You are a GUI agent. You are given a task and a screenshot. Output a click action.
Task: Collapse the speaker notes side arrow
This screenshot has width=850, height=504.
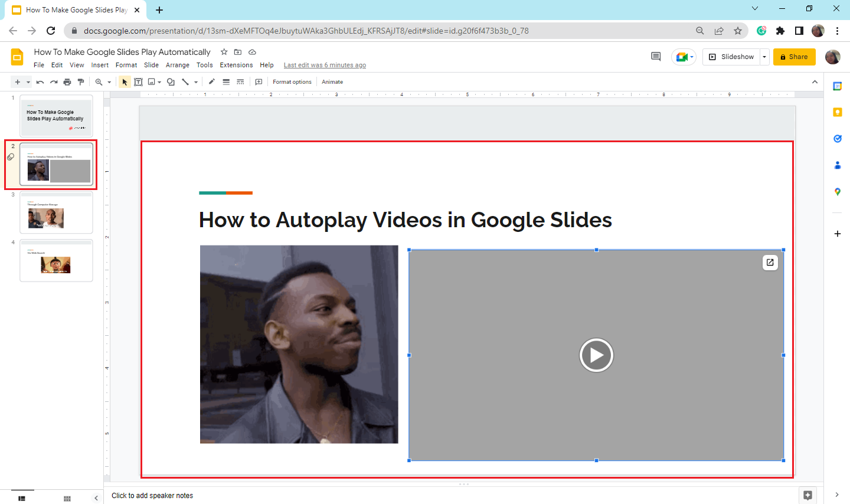coord(96,498)
